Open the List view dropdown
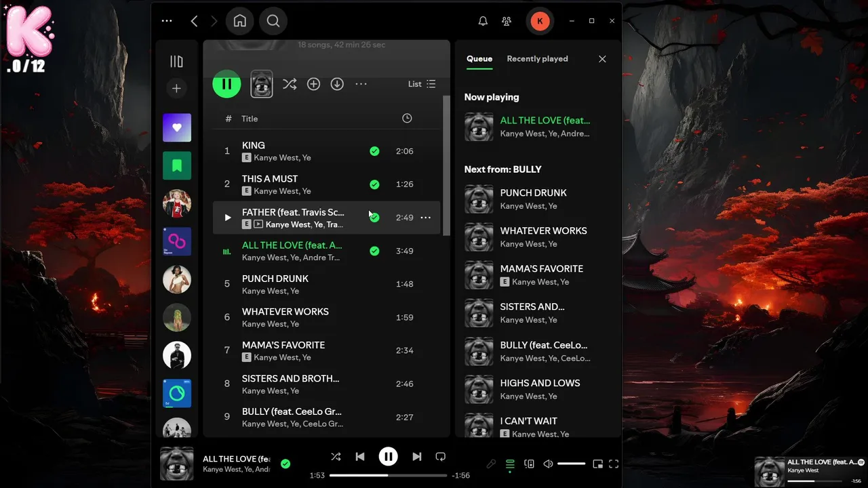The width and height of the screenshot is (868, 488). (x=422, y=84)
